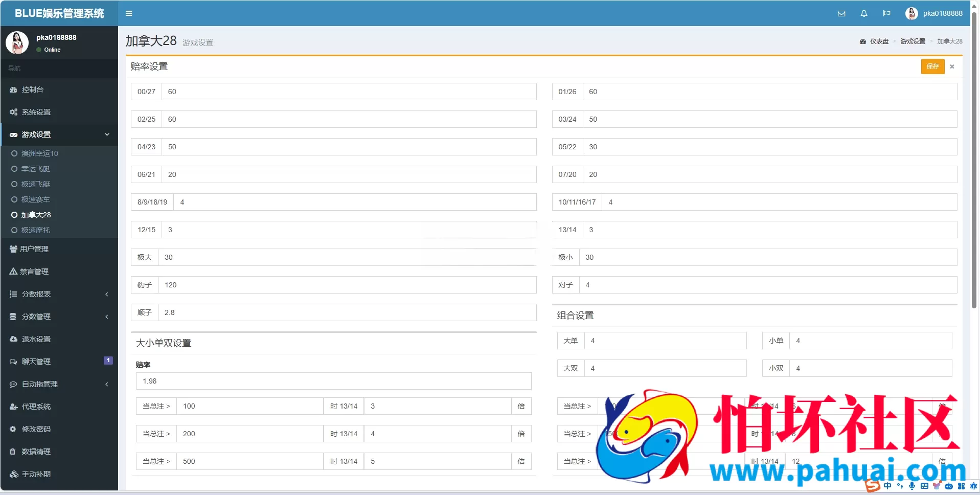Open the bell notifications icon
The width and height of the screenshot is (980, 495).
[864, 13]
